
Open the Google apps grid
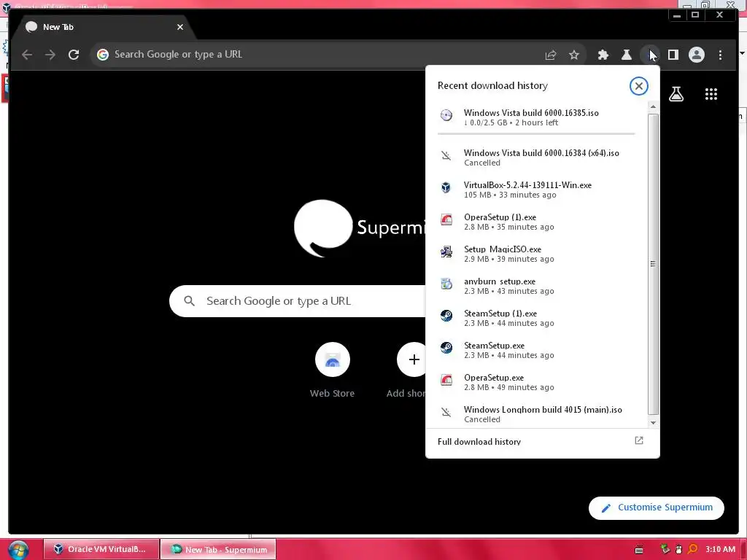711,94
